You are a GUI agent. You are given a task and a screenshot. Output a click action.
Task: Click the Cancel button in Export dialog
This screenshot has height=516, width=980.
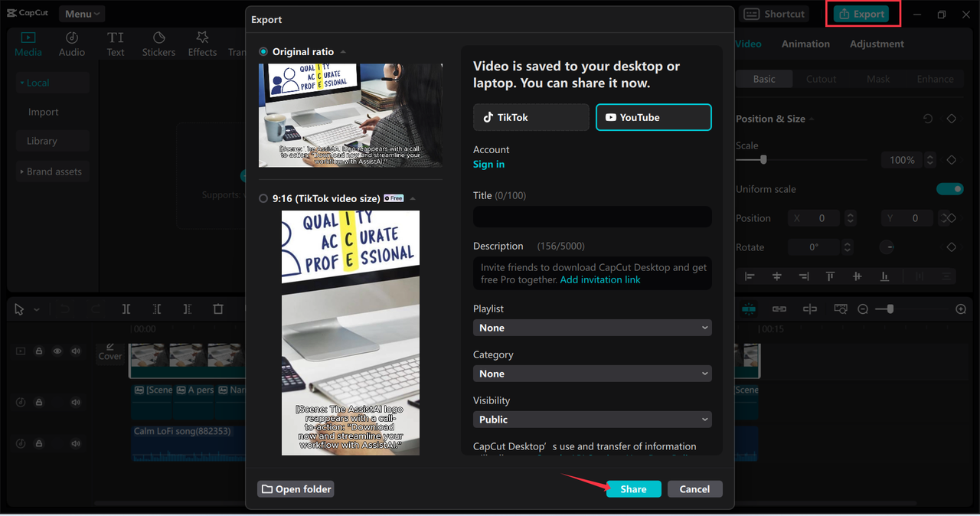click(x=694, y=489)
